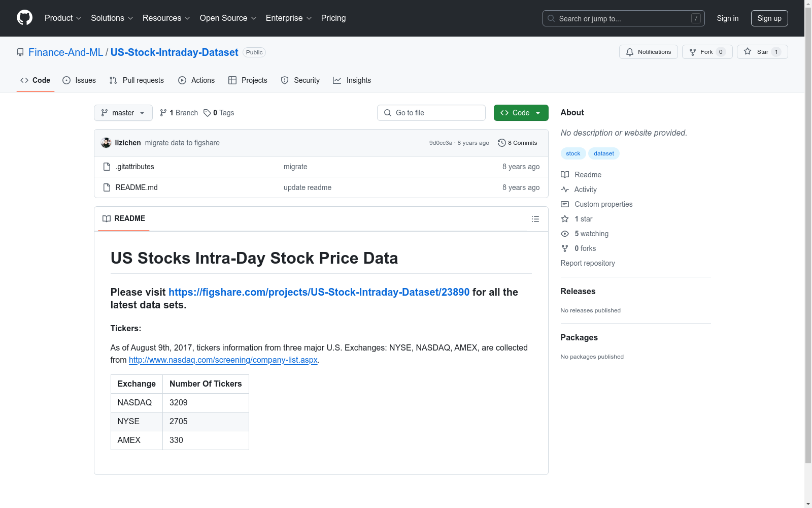Viewport: 812px width, 508px height.
Task: Open the figshare project link
Action: tap(319, 292)
